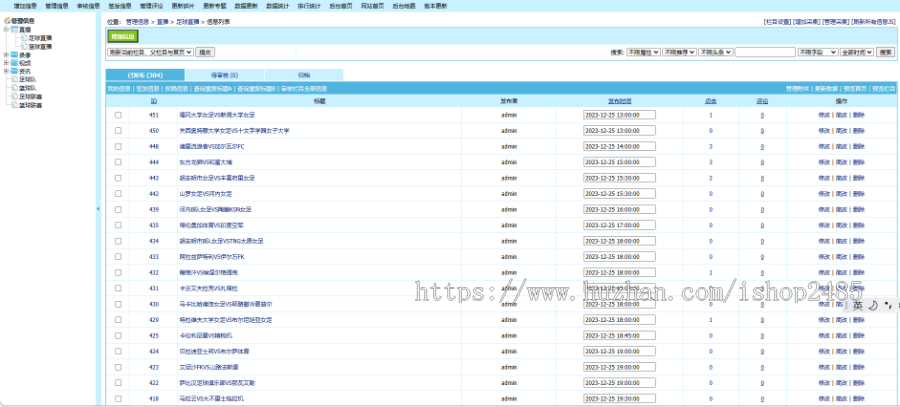Tick the checkbox for row ID 450
This screenshot has width=900, height=407.
click(x=118, y=130)
